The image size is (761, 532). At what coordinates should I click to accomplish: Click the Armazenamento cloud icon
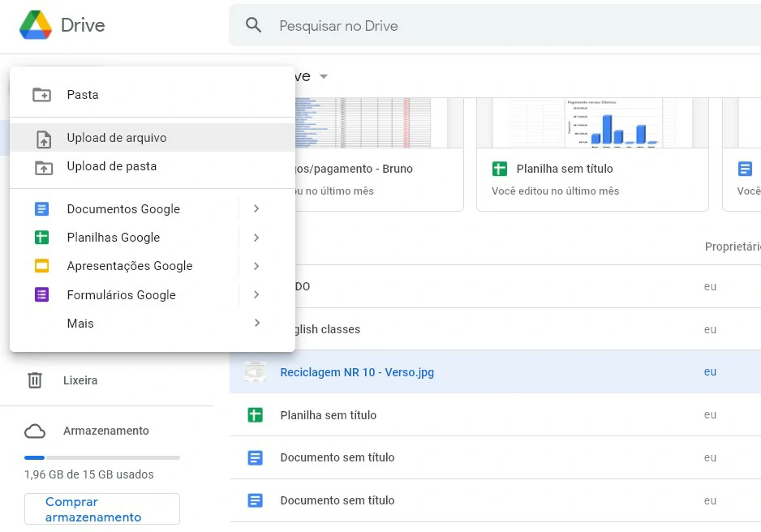pyautogui.click(x=35, y=431)
